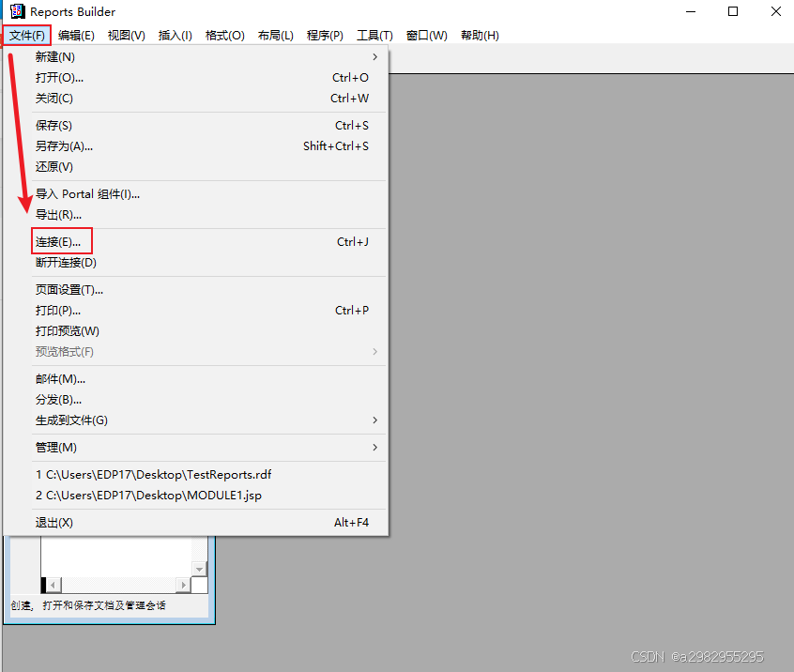This screenshot has height=672, width=794.
Task: Select 另存为(A)... menu entry
Action: (208, 145)
